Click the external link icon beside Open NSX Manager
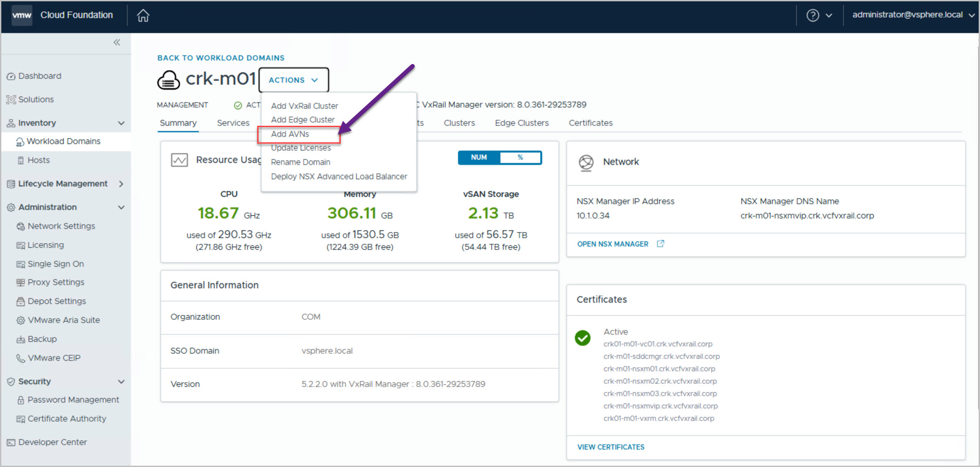This screenshot has height=467, width=980. tap(660, 244)
